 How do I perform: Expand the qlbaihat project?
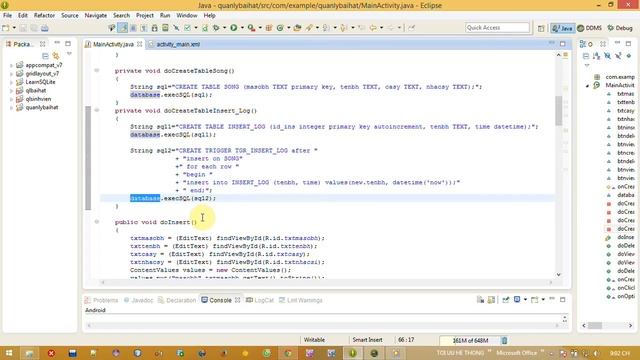pyautogui.click(x=11, y=91)
